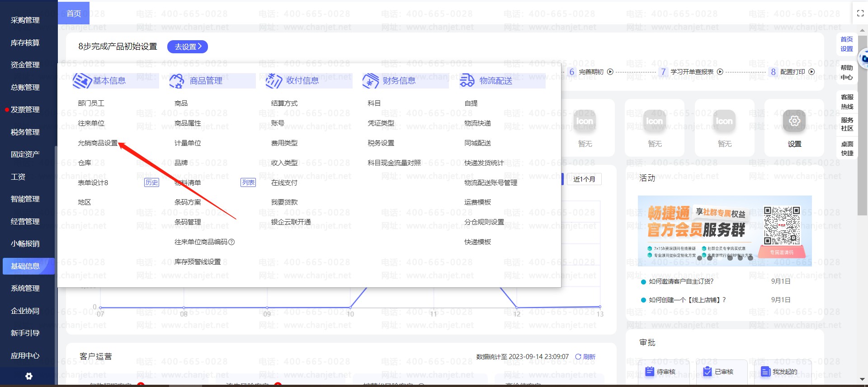Image resolution: width=868 pixels, height=387 pixels.
Task: Open 服务社区 on the right rail
Action: [x=847, y=124]
